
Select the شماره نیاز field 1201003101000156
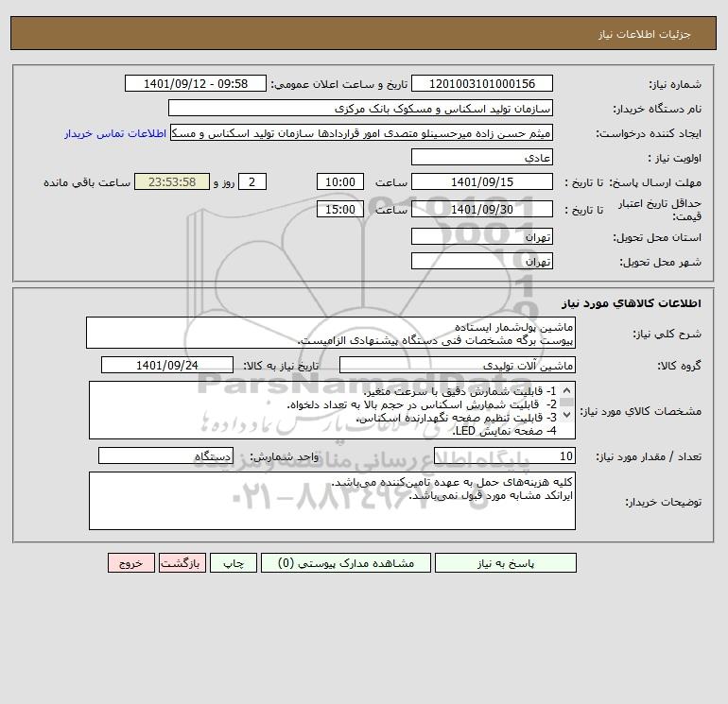(x=482, y=83)
